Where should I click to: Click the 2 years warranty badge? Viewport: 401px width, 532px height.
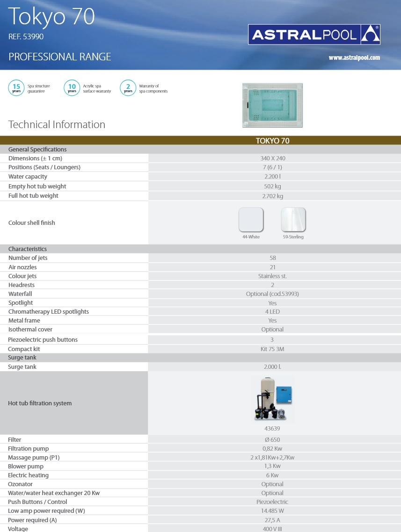click(128, 87)
